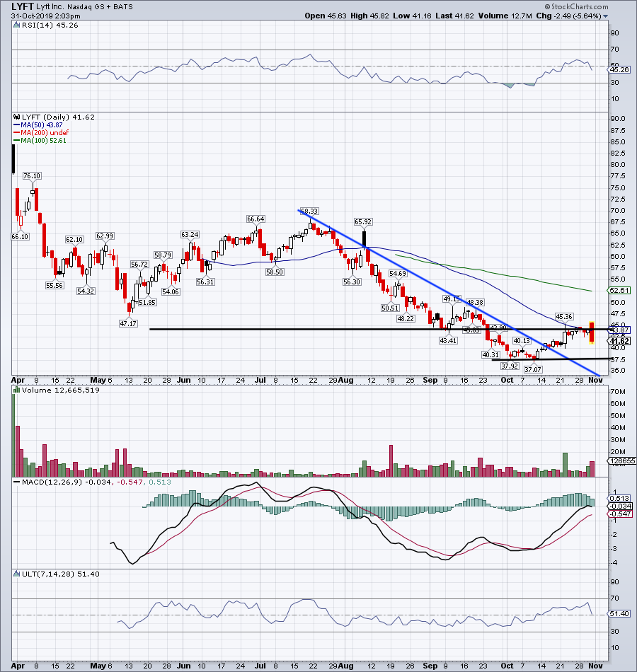Click the LYFT ticker symbol heading
This screenshot has height=672, width=637.
coord(23,6)
